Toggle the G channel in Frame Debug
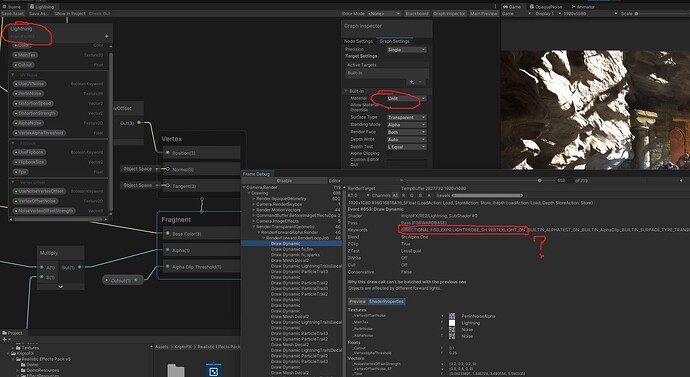Viewport: 690px width, 377px height. (x=412, y=195)
